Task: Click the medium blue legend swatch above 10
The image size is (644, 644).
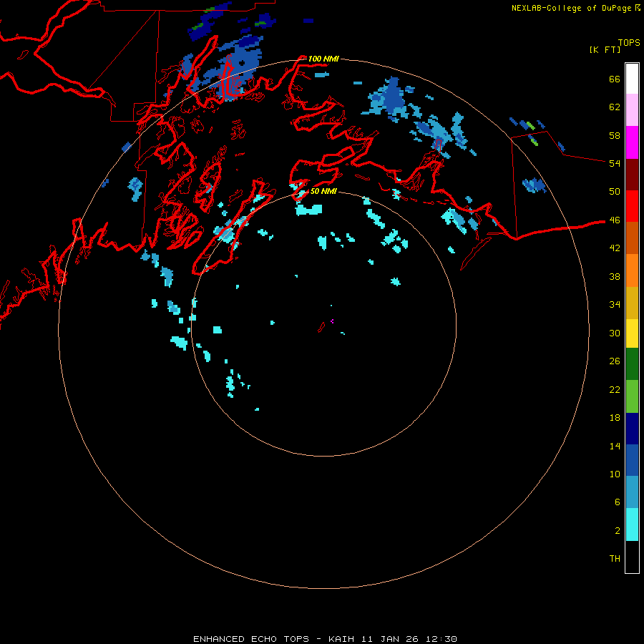Action: pos(632,460)
